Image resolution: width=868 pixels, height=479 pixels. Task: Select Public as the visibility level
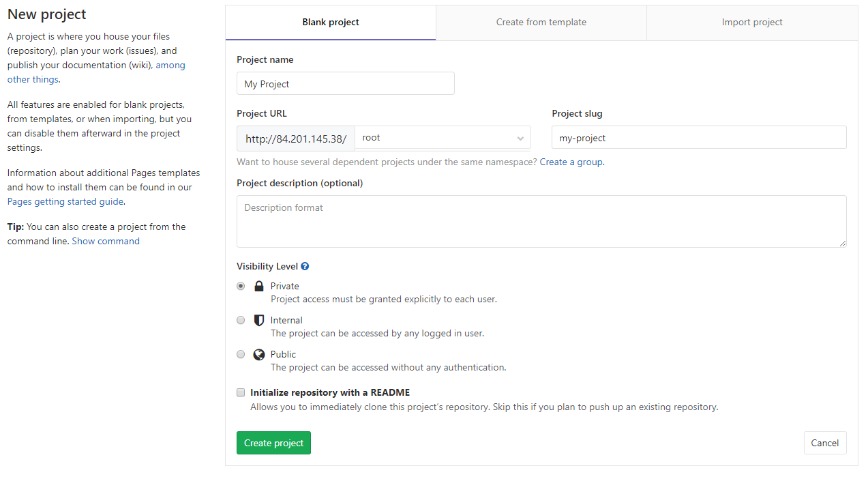(240, 353)
